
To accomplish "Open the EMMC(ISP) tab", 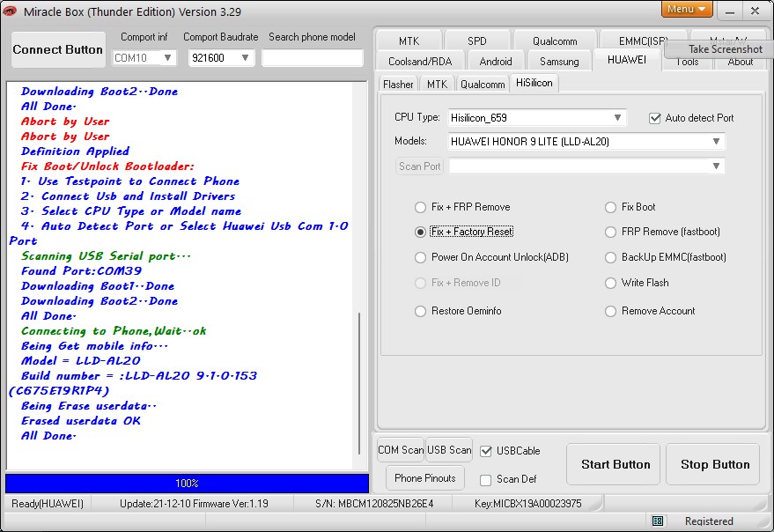I will (x=643, y=41).
